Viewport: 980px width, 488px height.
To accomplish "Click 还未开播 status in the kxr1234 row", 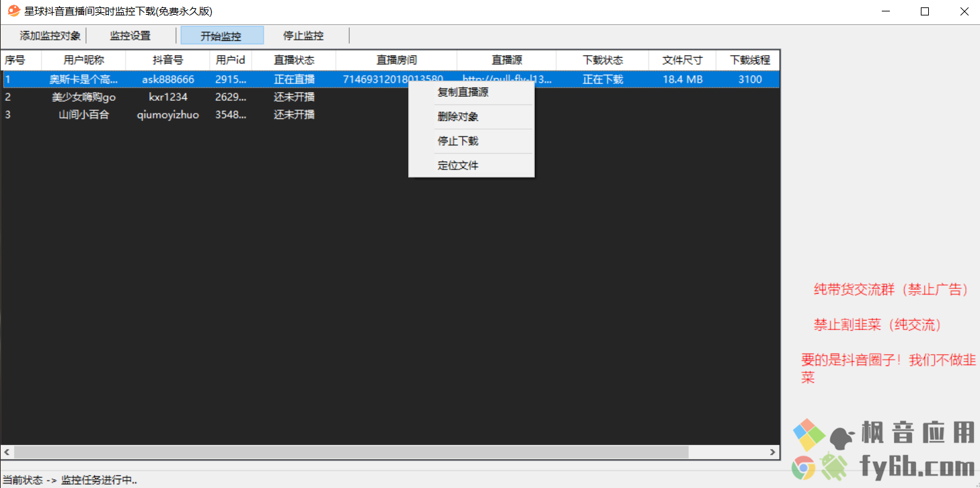I will (294, 97).
